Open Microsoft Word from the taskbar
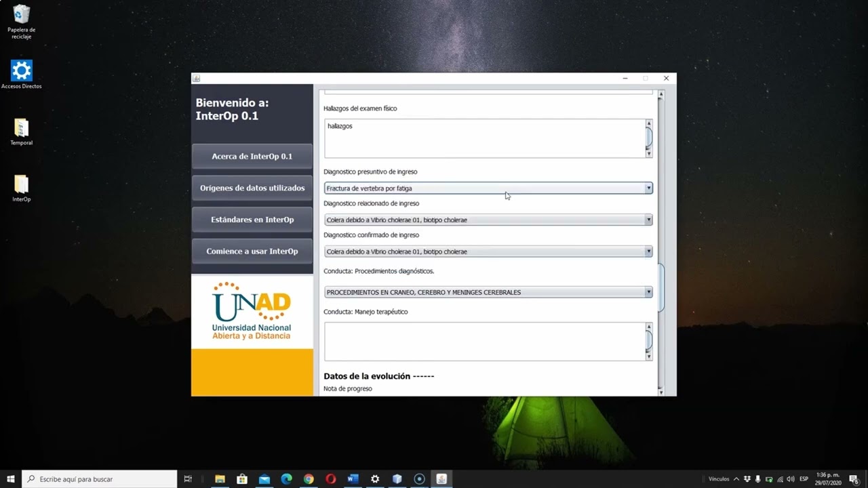The width and height of the screenshot is (868, 488). 353,479
